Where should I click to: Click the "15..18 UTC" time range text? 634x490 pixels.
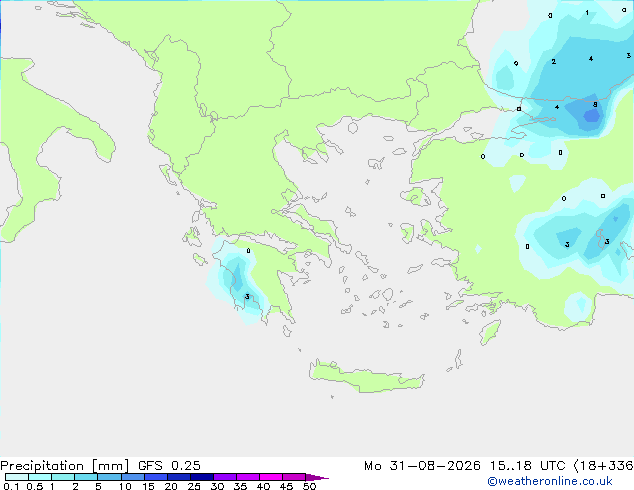click(527, 466)
